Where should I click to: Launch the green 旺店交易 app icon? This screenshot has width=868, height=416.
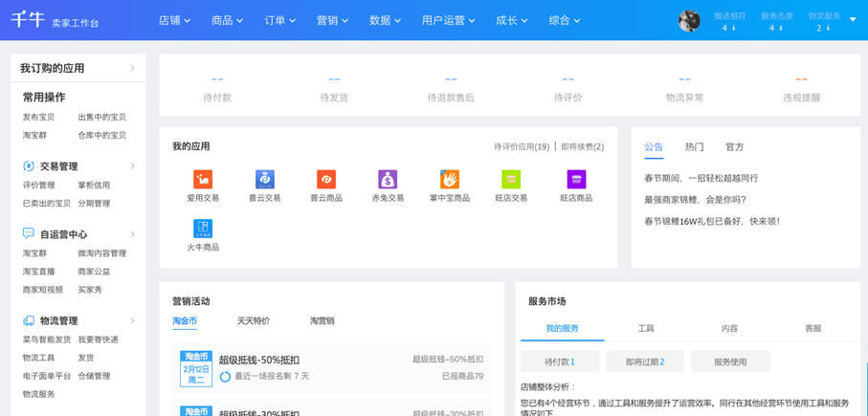(511, 179)
